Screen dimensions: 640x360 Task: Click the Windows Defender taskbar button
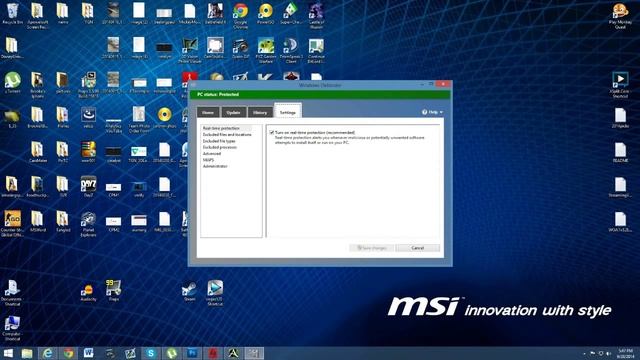coord(254,353)
